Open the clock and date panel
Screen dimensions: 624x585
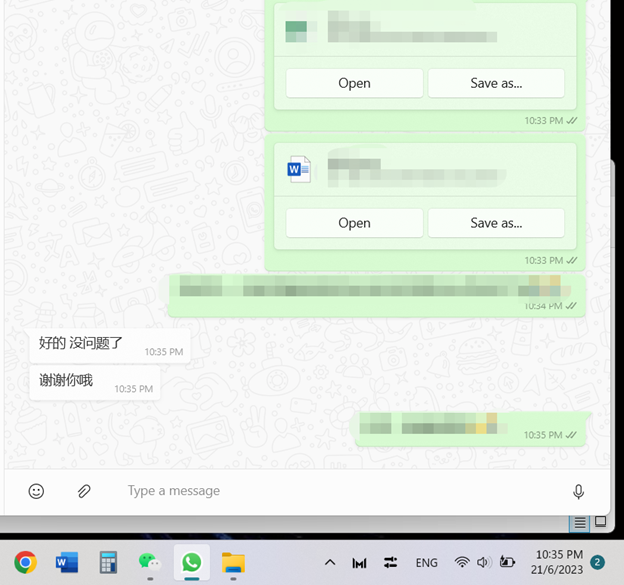click(559, 562)
